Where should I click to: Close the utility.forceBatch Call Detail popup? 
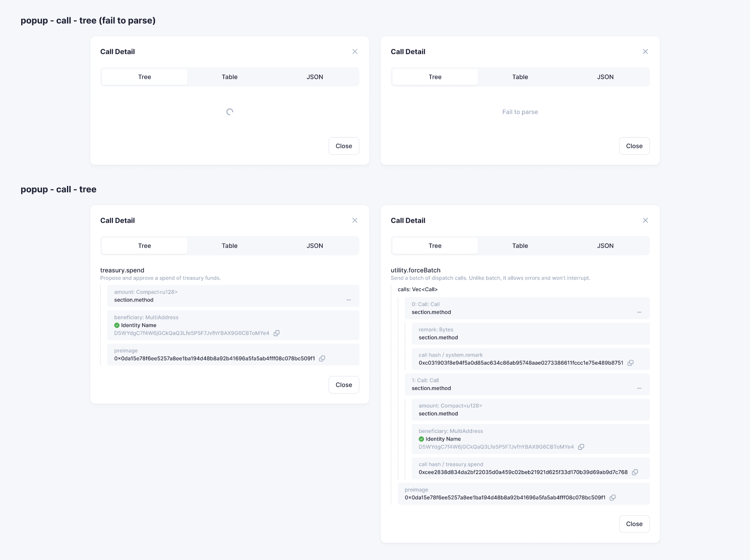point(634,524)
